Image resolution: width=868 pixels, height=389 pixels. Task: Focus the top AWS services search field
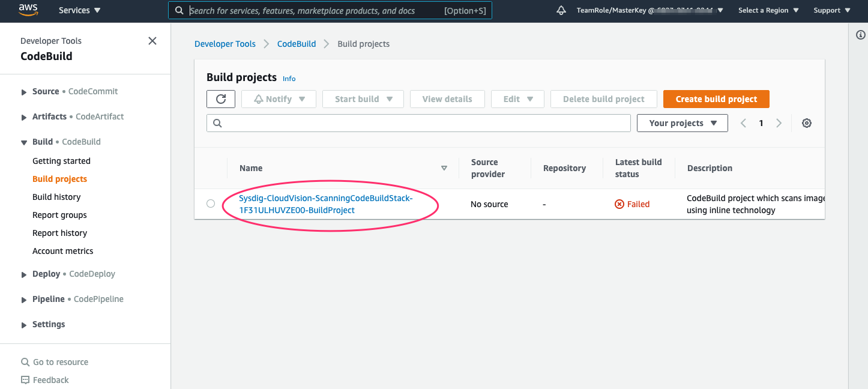pyautogui.click(x=330, y=10)
